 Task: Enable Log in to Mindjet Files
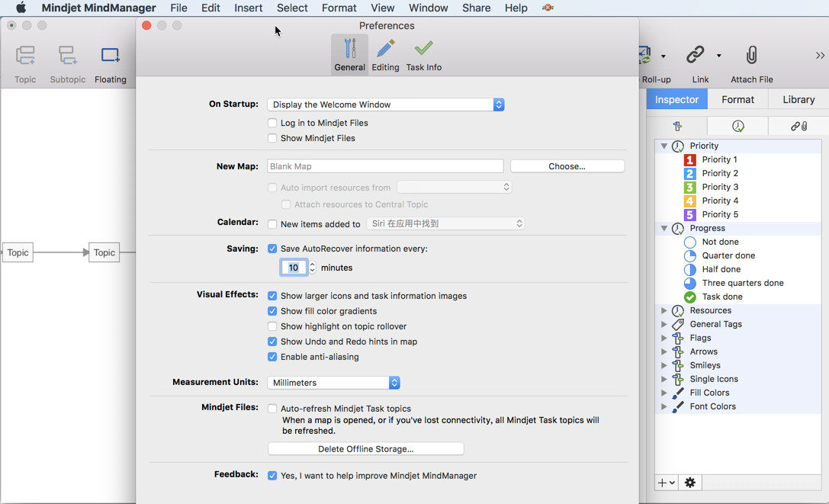tap(272, 123)
